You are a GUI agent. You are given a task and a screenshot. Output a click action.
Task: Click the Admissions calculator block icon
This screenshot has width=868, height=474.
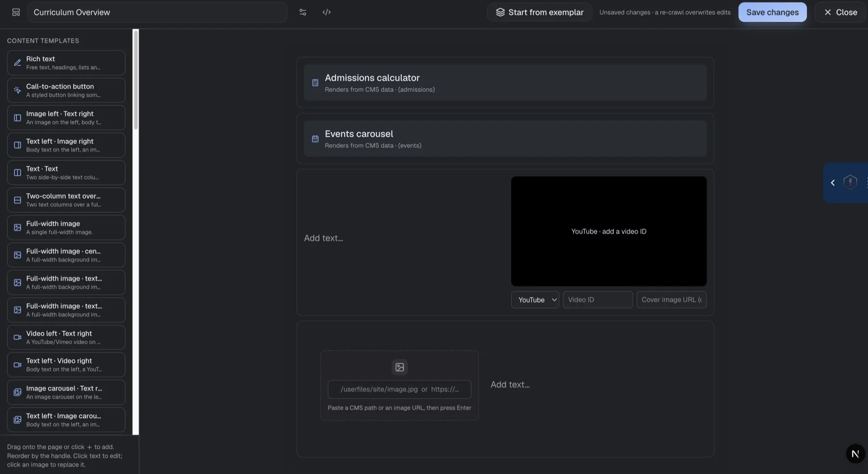tap(315, 83)
